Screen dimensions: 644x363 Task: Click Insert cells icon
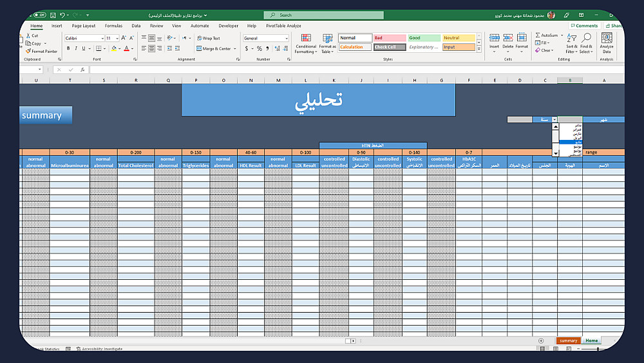(494, 38)
